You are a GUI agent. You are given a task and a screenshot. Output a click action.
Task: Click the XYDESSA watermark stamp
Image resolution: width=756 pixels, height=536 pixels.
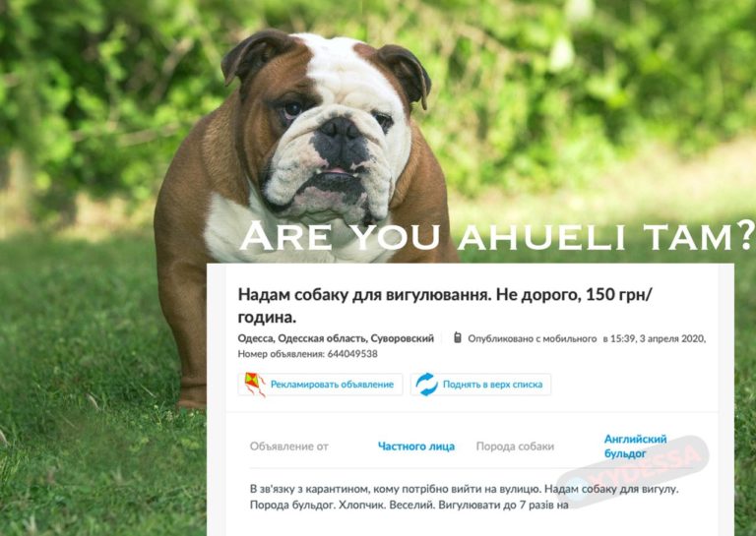(x=633, y=470)
